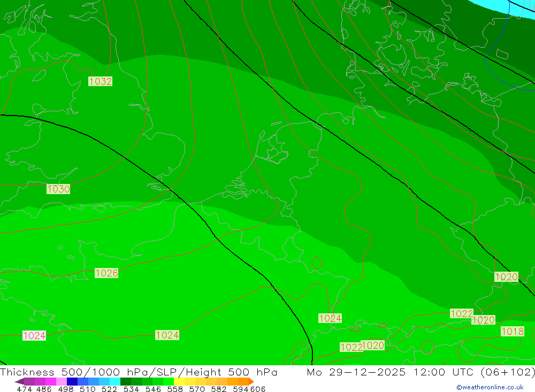Image resolution: width=535 pixels, height=392 pixels.
Task: Open the weatheronline.co.uk copyright link
Action: 490,387
